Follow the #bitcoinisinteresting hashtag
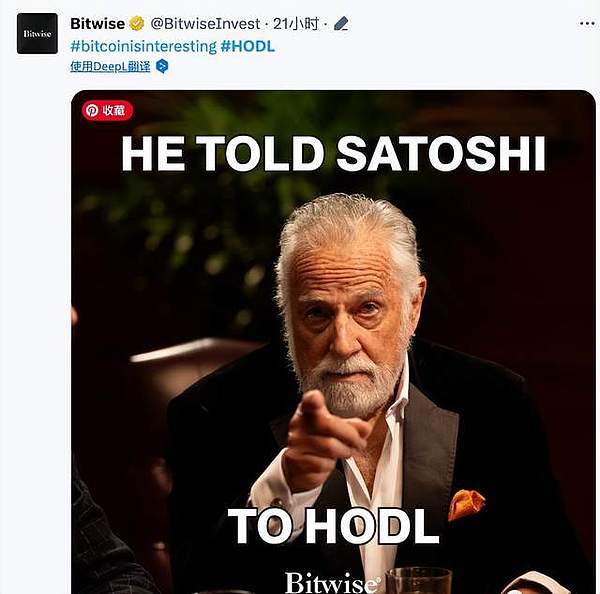Screen dimensions: 600x594 (143, 46)
